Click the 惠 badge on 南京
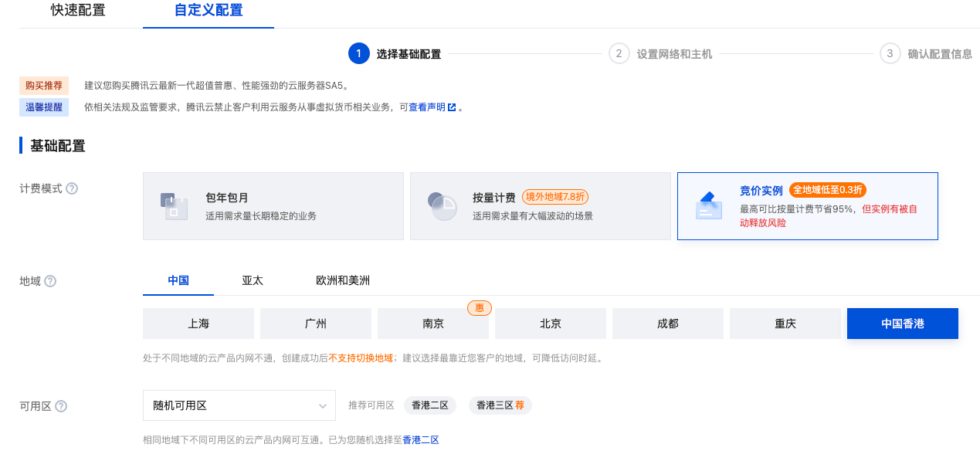980x461 pixels. [x=480, y=308]
